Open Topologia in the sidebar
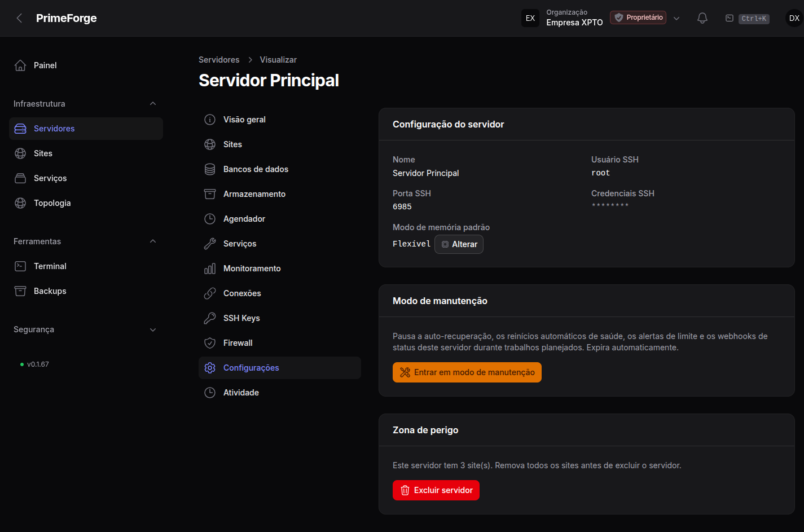Image resolution: width=804 pixels, height=532 pixels. click(x=86, y=203)
